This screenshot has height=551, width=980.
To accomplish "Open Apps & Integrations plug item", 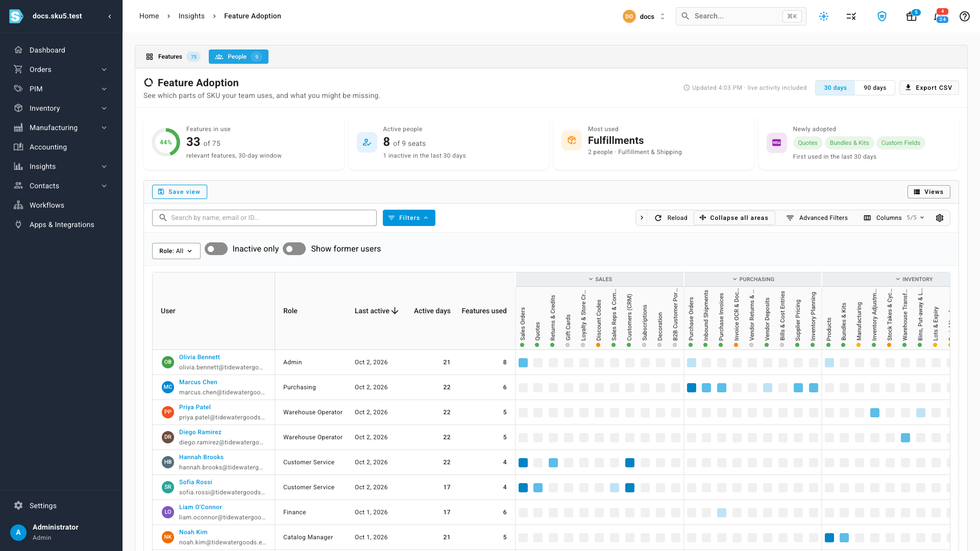I will point(61,224).
